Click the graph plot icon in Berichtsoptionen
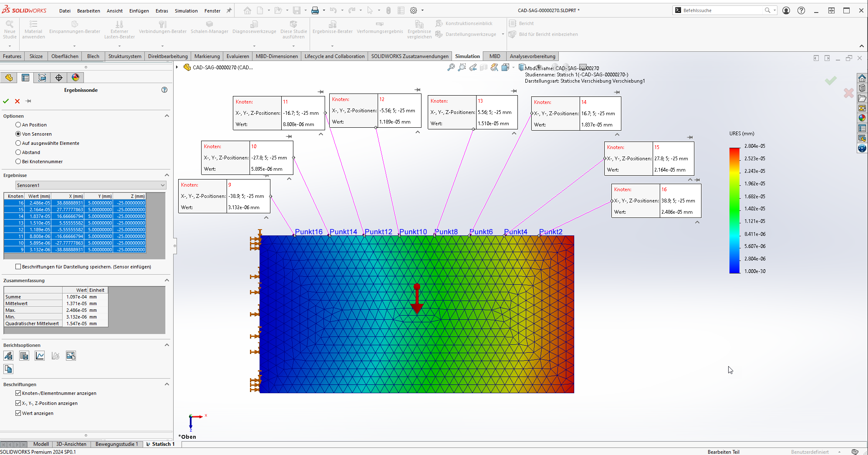The width and height of the screenshot is (868, 455). pyautogui.click(x=40, y=356)
